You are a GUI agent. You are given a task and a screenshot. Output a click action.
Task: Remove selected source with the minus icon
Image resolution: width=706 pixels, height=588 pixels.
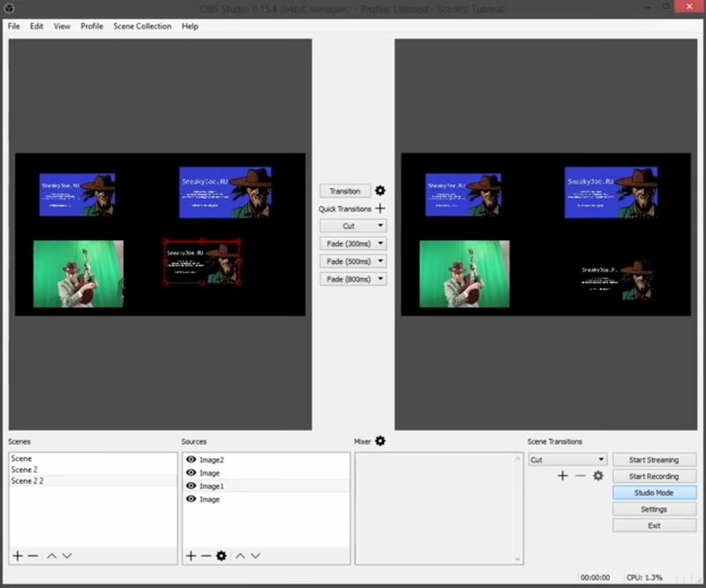point(206,555)
